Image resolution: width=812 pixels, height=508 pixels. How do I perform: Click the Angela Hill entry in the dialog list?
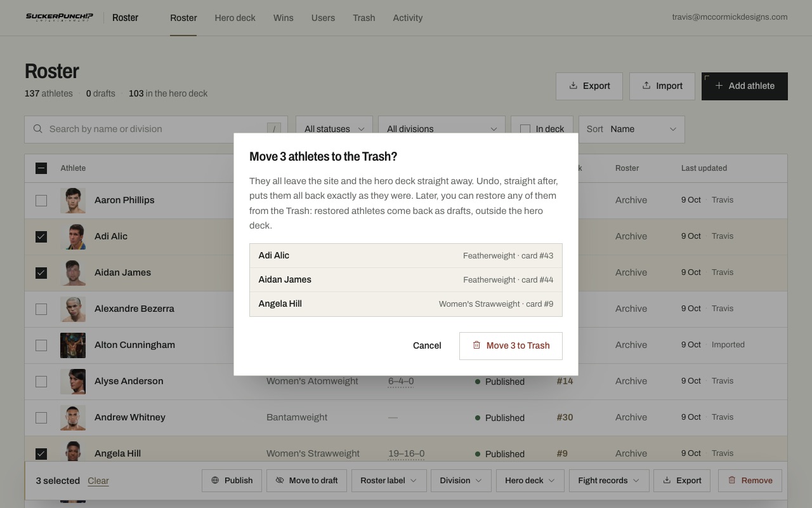pos(406,304)
